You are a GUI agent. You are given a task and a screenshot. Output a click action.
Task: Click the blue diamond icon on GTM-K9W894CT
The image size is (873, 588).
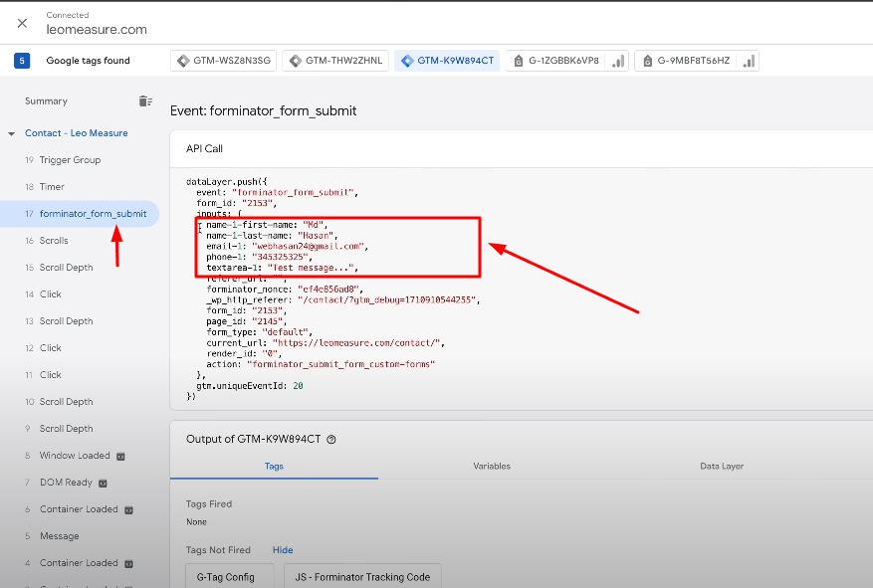(407, 61)
